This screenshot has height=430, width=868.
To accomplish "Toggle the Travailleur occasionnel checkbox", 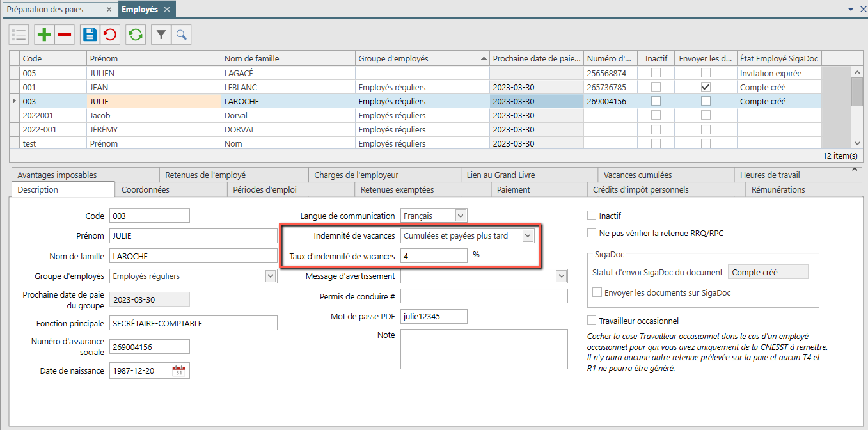I will [x=592, y=321].
